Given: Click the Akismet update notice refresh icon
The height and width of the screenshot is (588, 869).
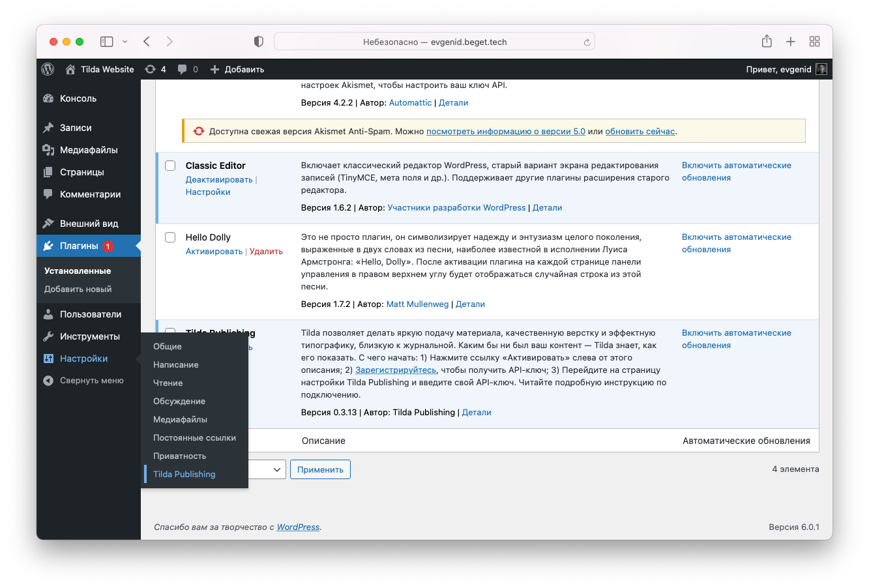Looking at the screenshot, I should coord(199,131).
